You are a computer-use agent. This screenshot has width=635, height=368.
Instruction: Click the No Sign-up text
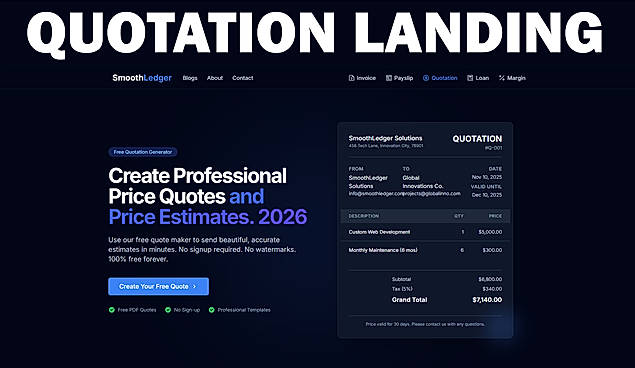tap(187, 310)
